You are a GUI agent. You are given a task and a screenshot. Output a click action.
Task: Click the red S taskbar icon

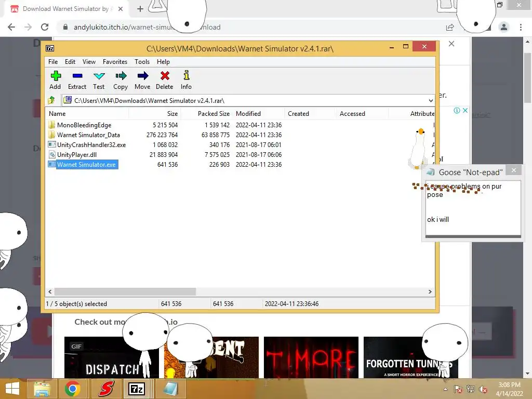[x=106, y=389]
